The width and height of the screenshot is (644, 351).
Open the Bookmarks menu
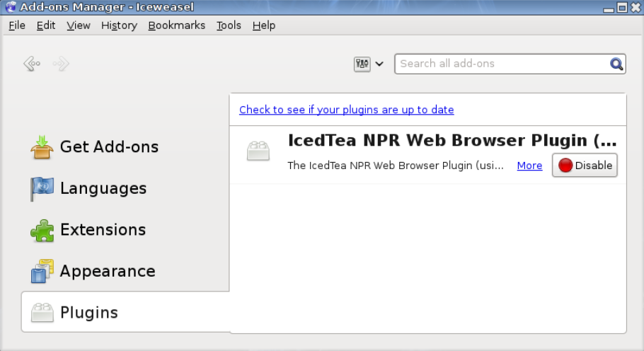click(x=176, y=25)
